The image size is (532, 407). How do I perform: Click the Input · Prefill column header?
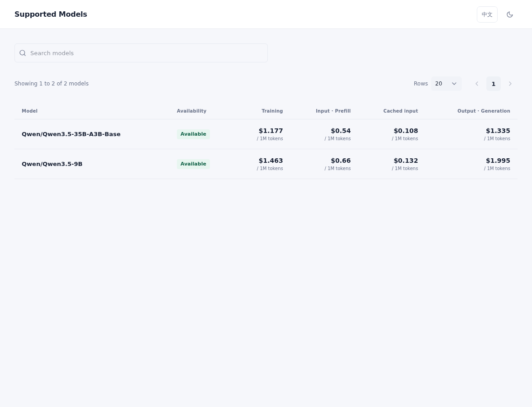click(333, 111)
